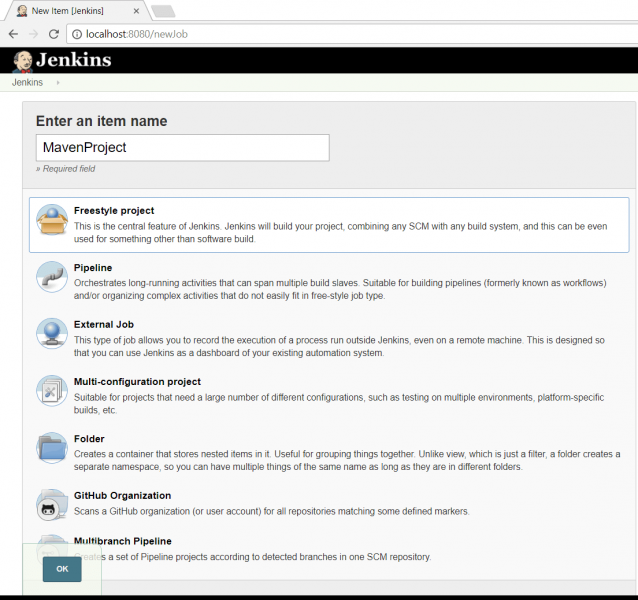Open the Jenkins breadcrumb link

pyautogui.click(x=27, y=83)
